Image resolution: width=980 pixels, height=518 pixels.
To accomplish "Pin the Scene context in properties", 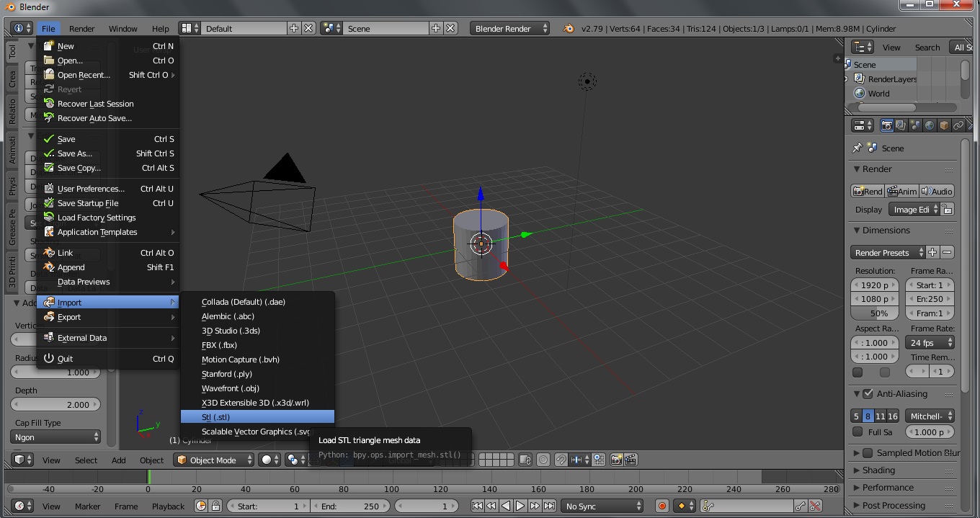I will click(x=857, y=148).
